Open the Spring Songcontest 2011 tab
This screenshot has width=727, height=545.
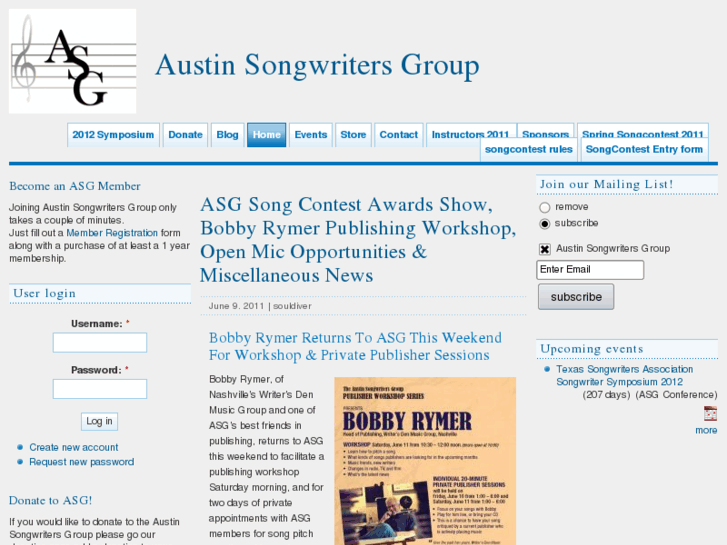tap(643, 130)
